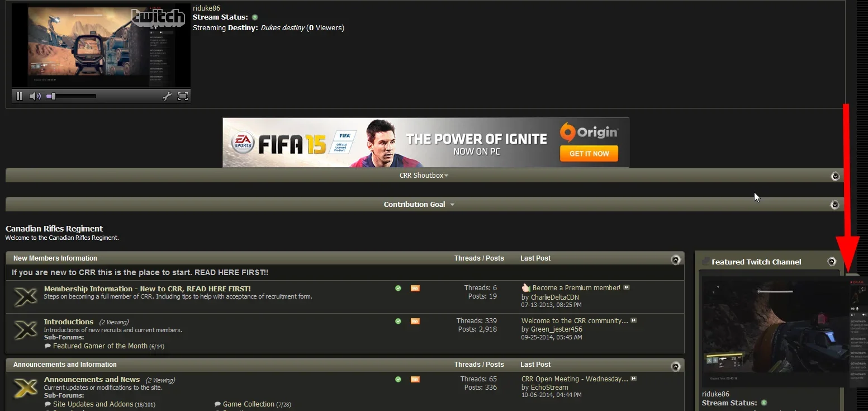Viewport: 868px width, 411px height.
Task: Click Featured Gamer sub-forum bubble icon
Action: pos(48,346)
